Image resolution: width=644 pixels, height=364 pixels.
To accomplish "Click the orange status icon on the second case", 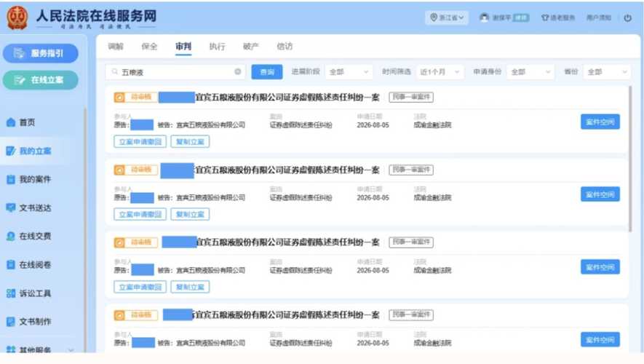I will [119, 170].
